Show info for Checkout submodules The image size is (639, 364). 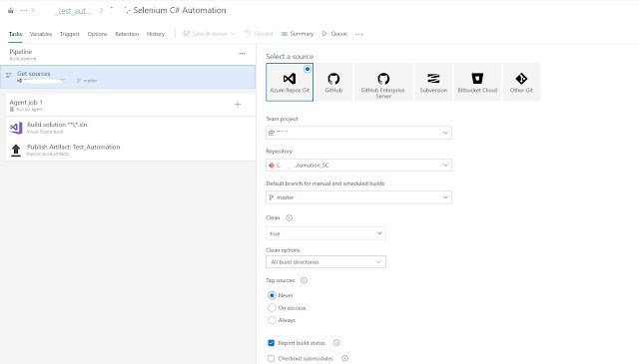point(344,358)
